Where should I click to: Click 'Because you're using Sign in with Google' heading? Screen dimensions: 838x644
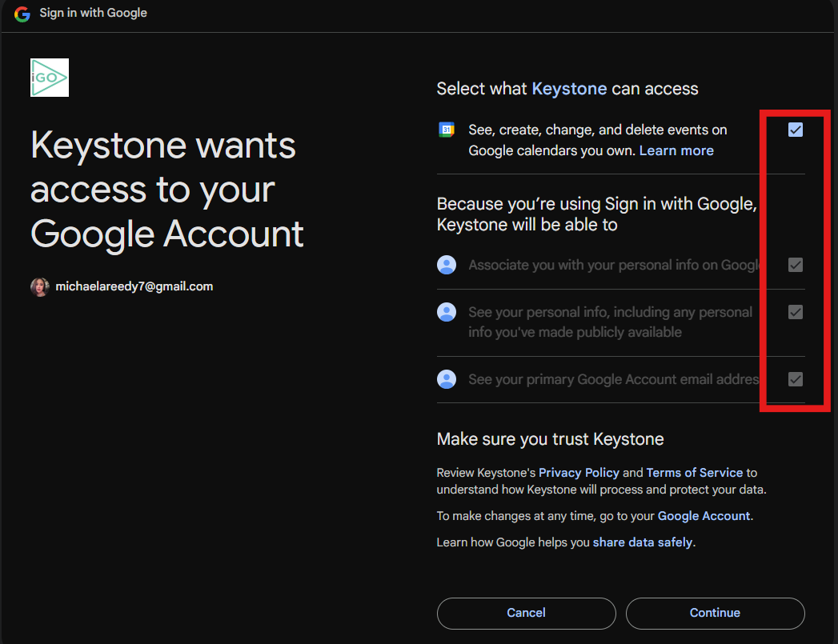tap(597, 214)
